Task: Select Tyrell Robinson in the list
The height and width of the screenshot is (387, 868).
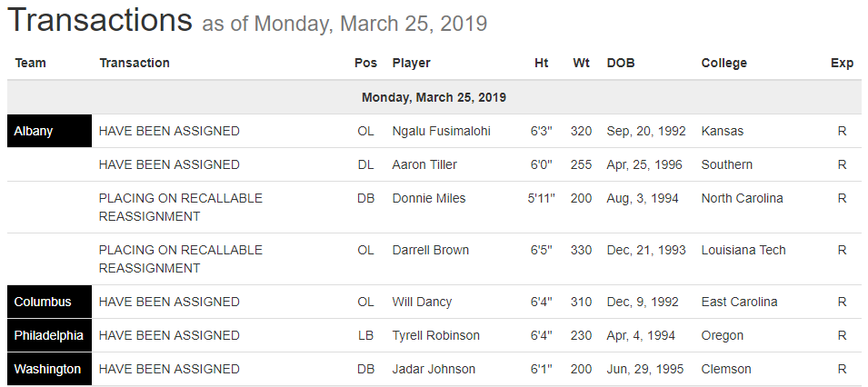Action: click(x=435, y=335)
